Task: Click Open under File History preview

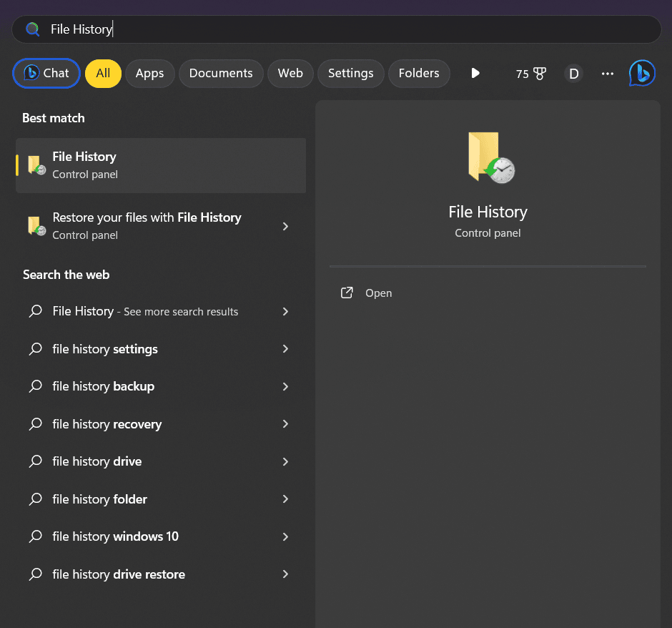Action: (x=378, y=293)
